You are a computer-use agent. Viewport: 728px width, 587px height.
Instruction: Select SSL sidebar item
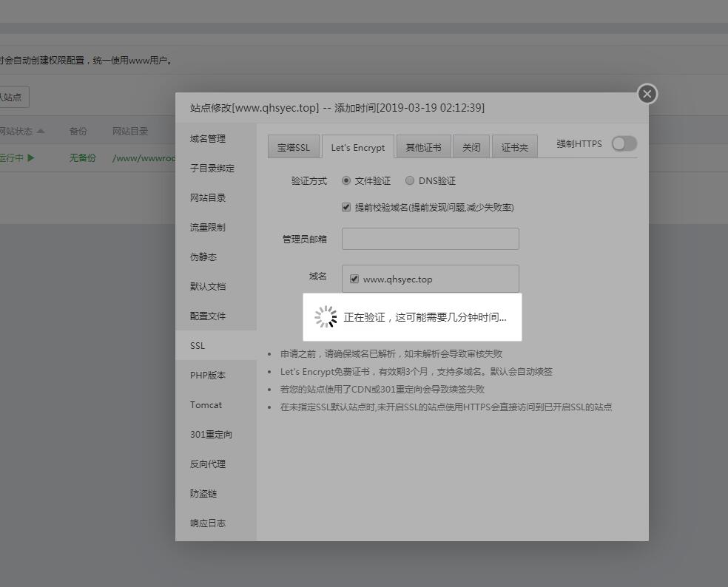point(216,345)
